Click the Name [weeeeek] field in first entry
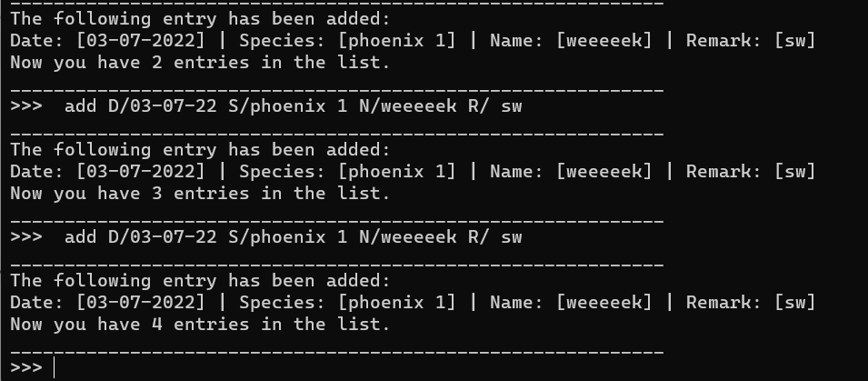Viewport: 868px width, 381px height. point(572,41)
